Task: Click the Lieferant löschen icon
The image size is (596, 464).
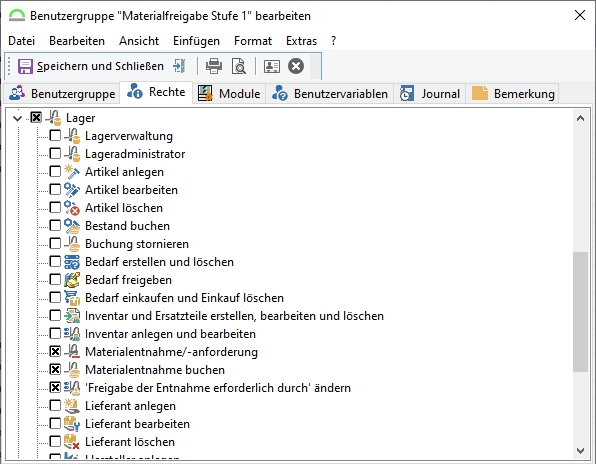Action: [x=72, y=442]
